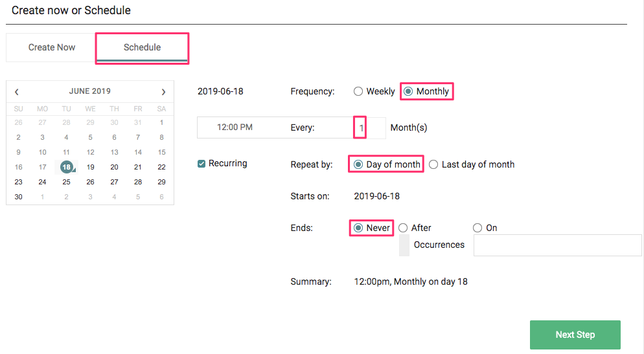The image size is (644, 354).
Task: Advance calendar to next month
Action: pos(163,92)
